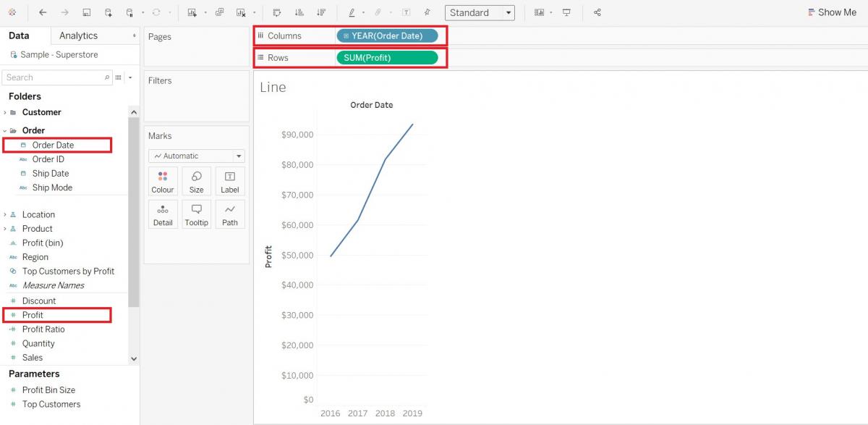This screenshot has width=868, height=425.
Task: Click the clear sheet icon
Action: pos(241,12)
